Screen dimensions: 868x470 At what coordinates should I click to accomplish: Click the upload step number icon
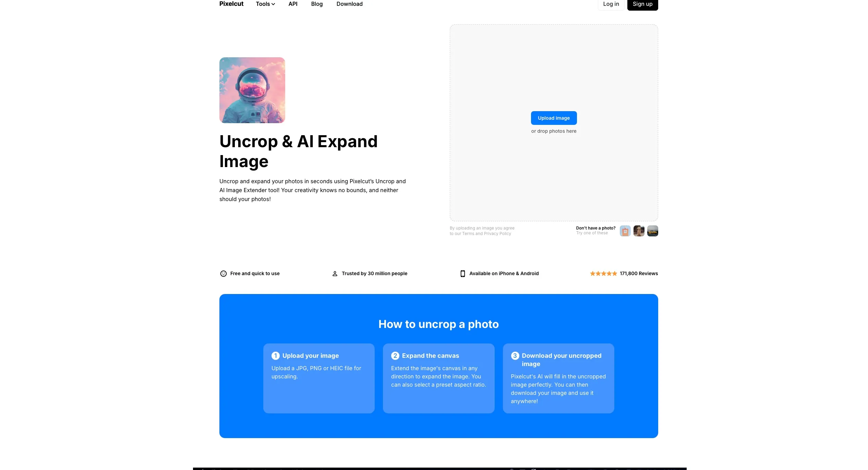tap(276, 355)
